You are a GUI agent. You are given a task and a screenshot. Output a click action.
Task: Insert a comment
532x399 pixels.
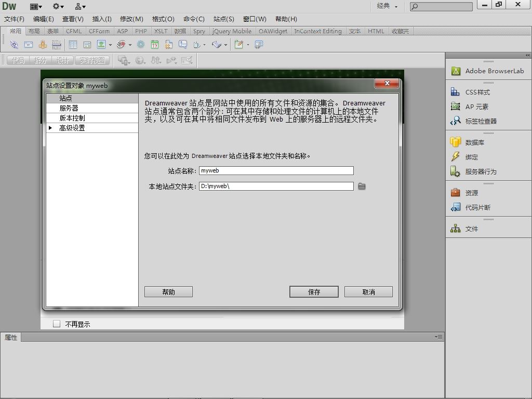tap(183, 45)
